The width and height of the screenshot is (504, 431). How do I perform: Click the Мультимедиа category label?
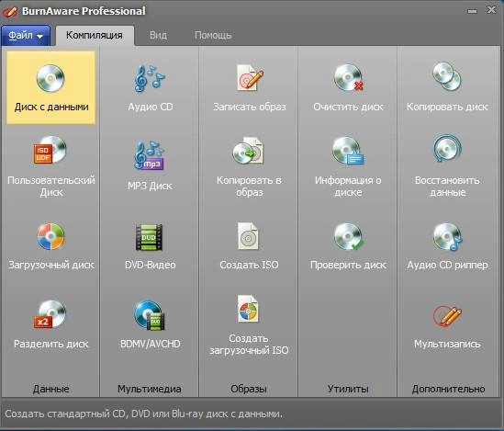pyautogui.click(x=150, y=389)
